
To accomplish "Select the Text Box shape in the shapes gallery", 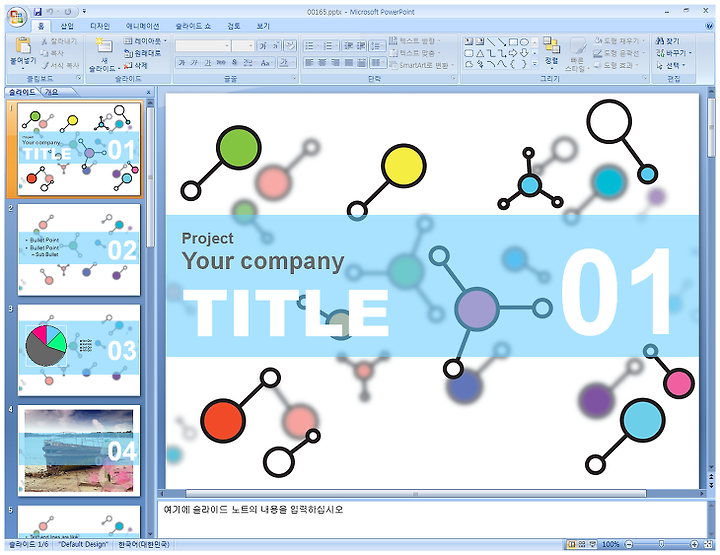I will coord(469,42).
